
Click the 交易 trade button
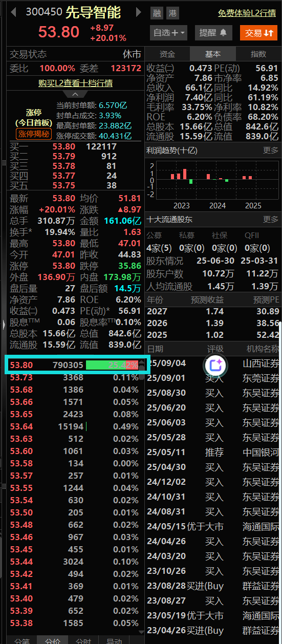(258, 33)
